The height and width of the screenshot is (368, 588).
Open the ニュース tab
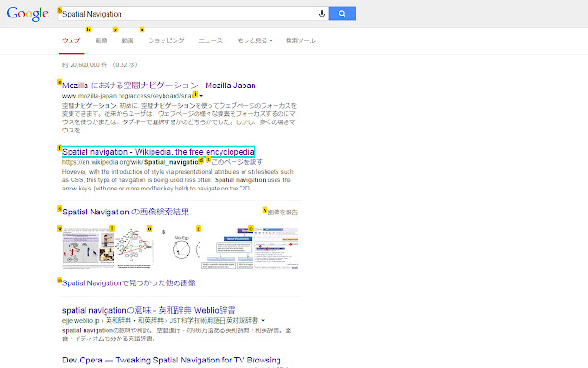pyautogui.click(x=210, y=40)
